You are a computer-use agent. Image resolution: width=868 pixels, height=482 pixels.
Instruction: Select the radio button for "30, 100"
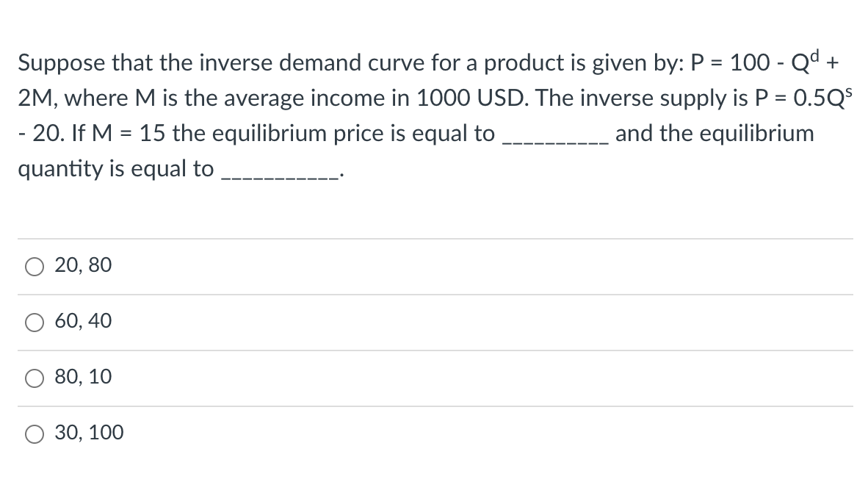pos(34,434)
